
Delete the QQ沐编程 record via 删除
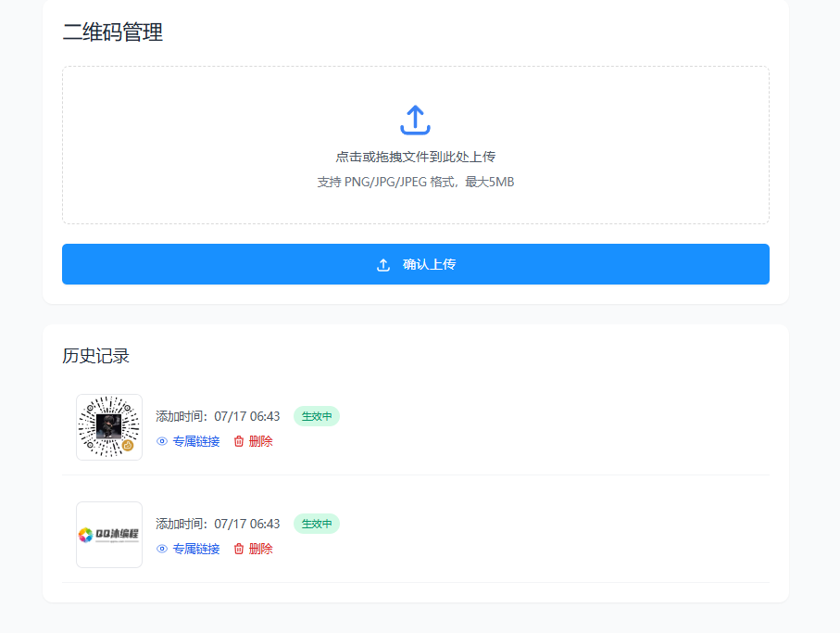tap(253, 549)
